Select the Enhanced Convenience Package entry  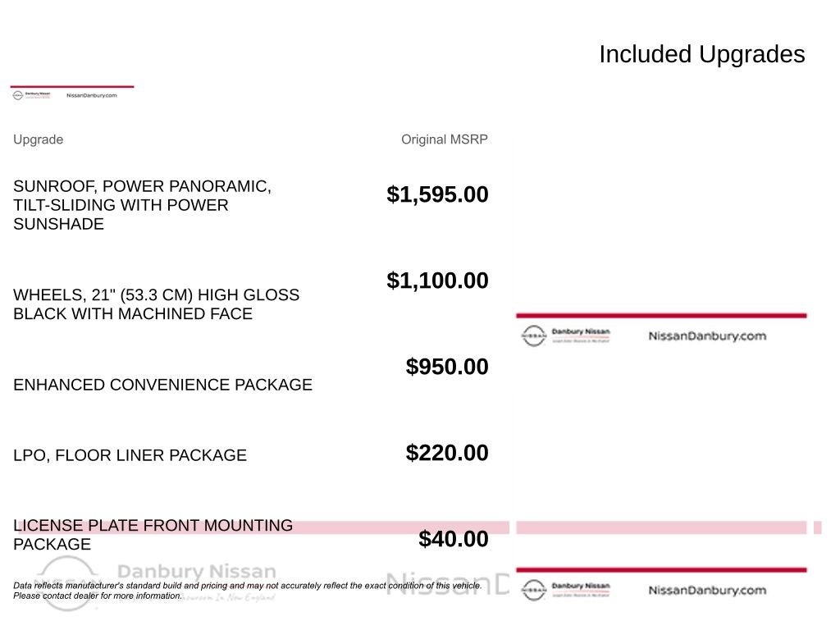coord(163,385)
